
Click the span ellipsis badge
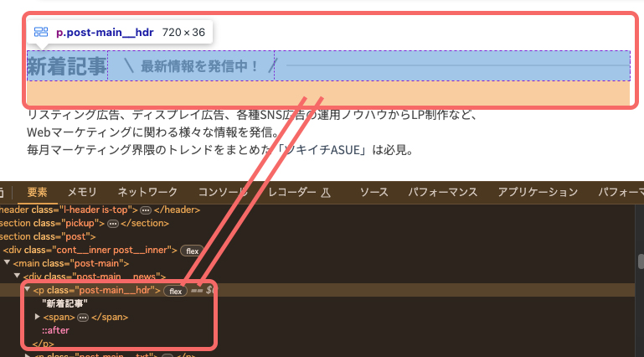click(x=83, y=318)
